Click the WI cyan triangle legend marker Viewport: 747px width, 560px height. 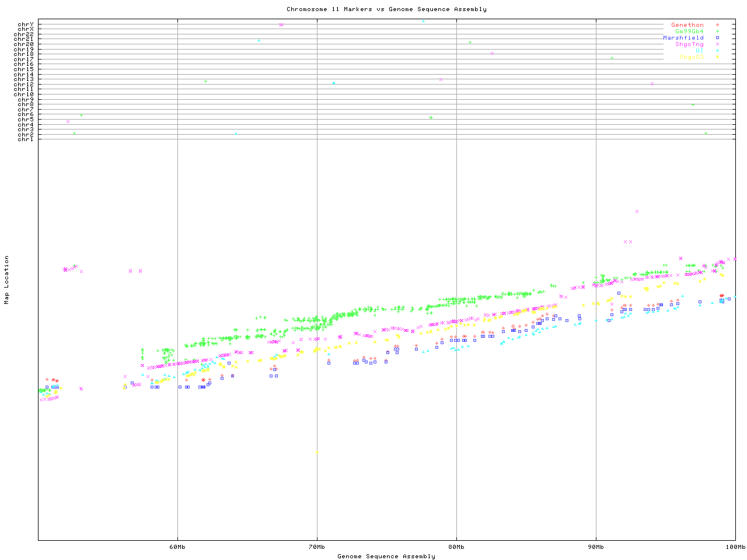point(717,51)
